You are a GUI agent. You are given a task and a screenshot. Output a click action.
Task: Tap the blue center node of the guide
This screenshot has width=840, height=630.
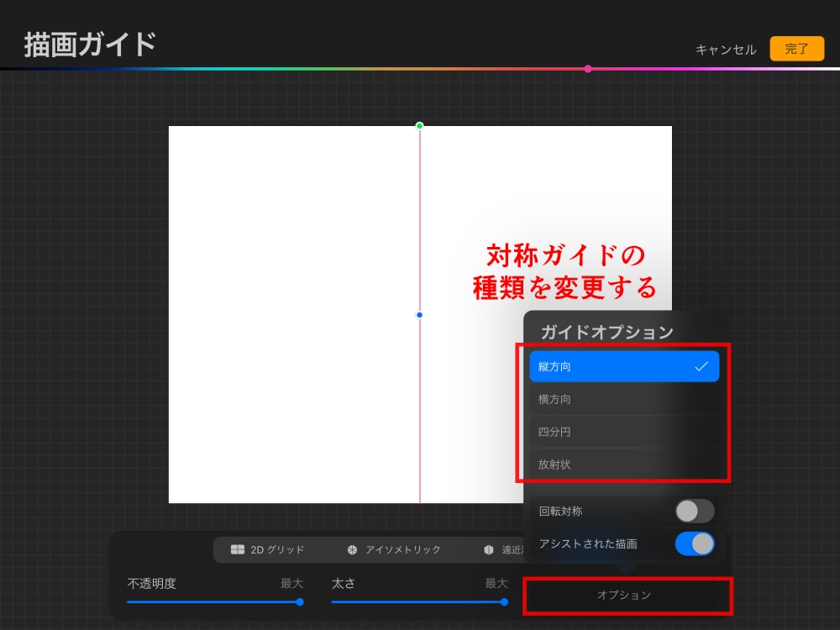tap(419, 315)
